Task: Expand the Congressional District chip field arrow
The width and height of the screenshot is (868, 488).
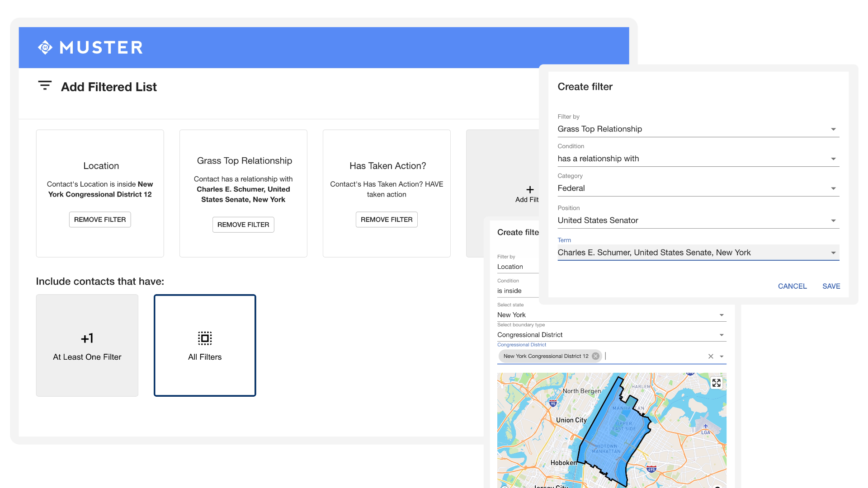Action: (x=722, y=357)
